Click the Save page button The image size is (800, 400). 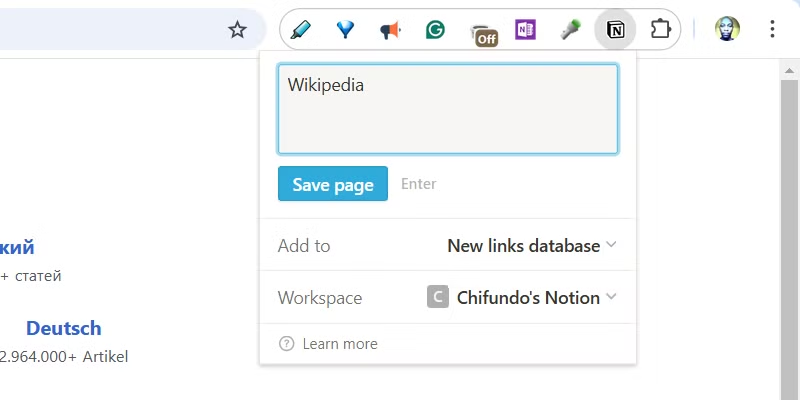333,184
